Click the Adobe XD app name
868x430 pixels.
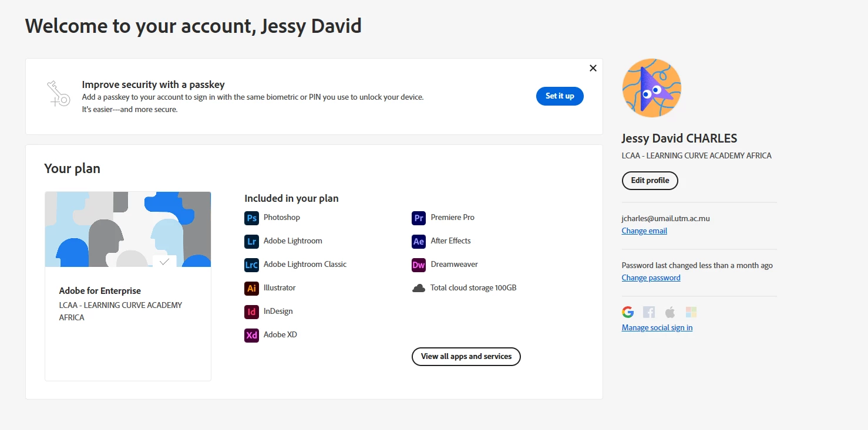280,335
